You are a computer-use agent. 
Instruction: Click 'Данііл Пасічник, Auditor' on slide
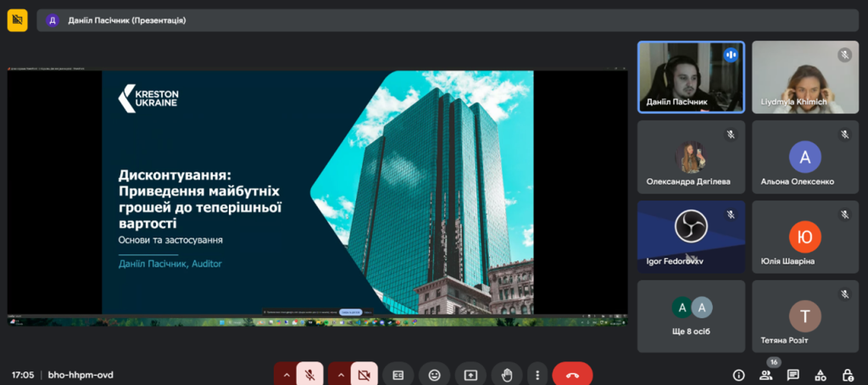click(170, 264)
